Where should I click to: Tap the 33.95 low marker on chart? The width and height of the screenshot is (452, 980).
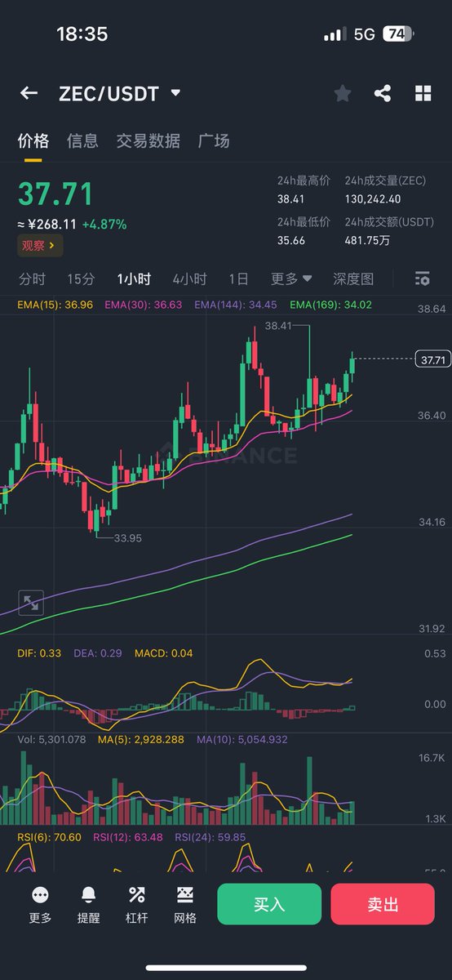[x=128, y=538]
